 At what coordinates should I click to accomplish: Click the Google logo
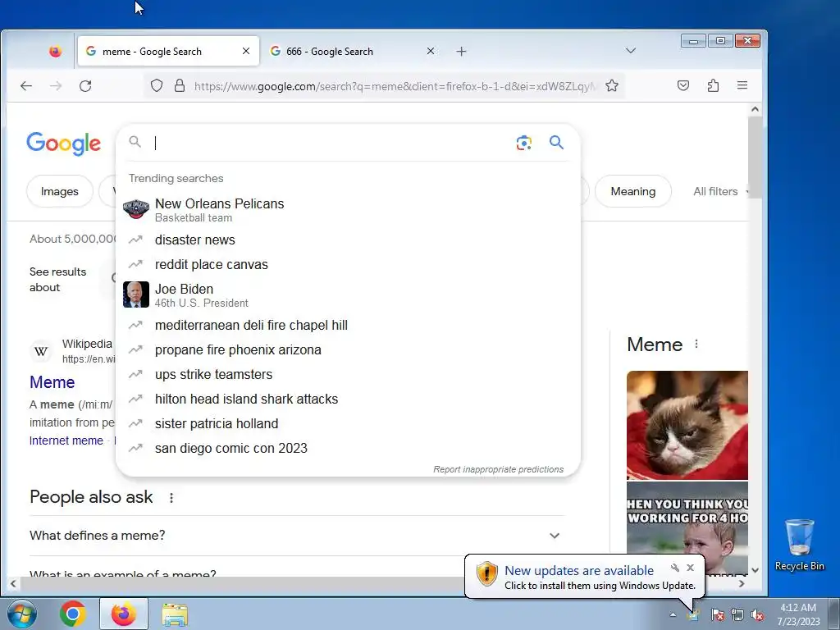64,143
